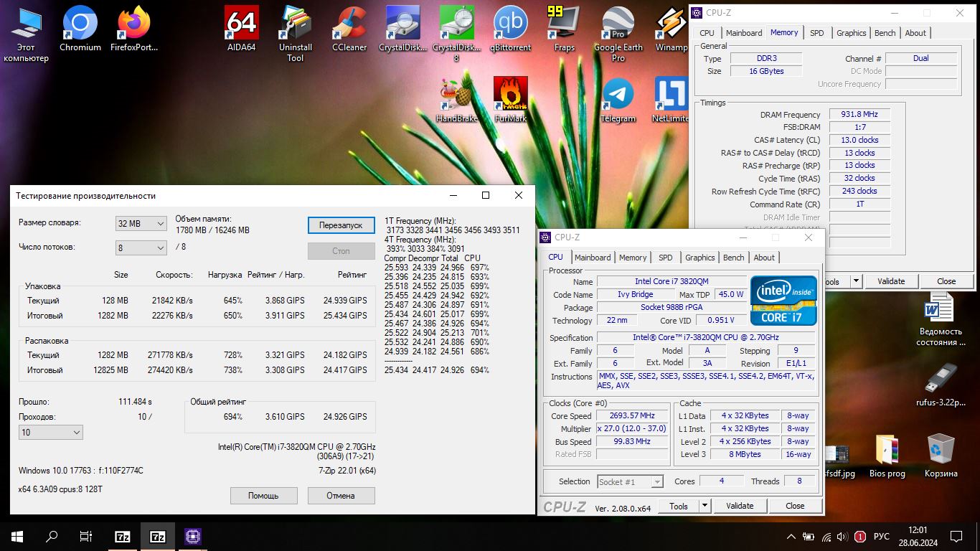The height and width of the screenshot is (551, 980).
Task: Open the Uninstall Tool shortcut
Action: tap(296, 34)
